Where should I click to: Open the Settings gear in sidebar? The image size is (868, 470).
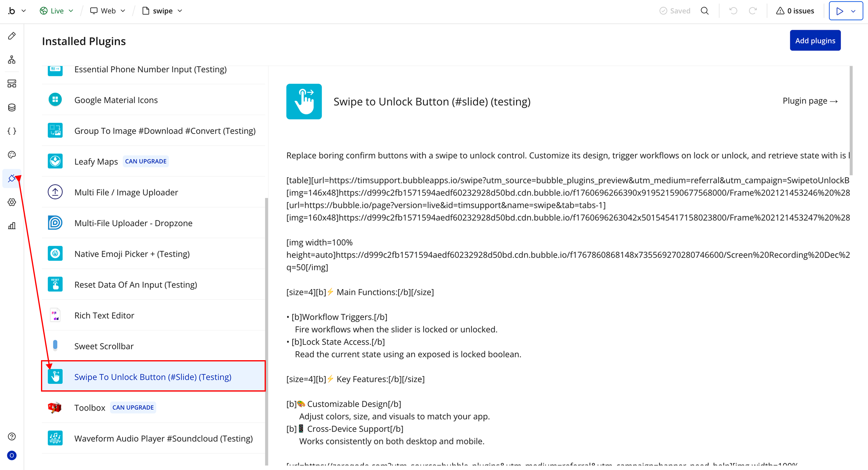point(12,202)
